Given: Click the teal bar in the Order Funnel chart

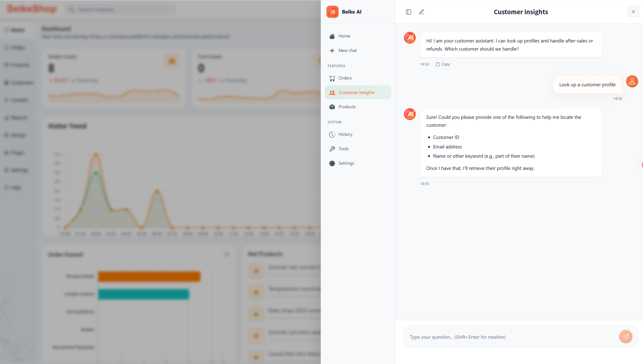Looking at the screenshot, I should pyautogui.click(x=144, y=294).
